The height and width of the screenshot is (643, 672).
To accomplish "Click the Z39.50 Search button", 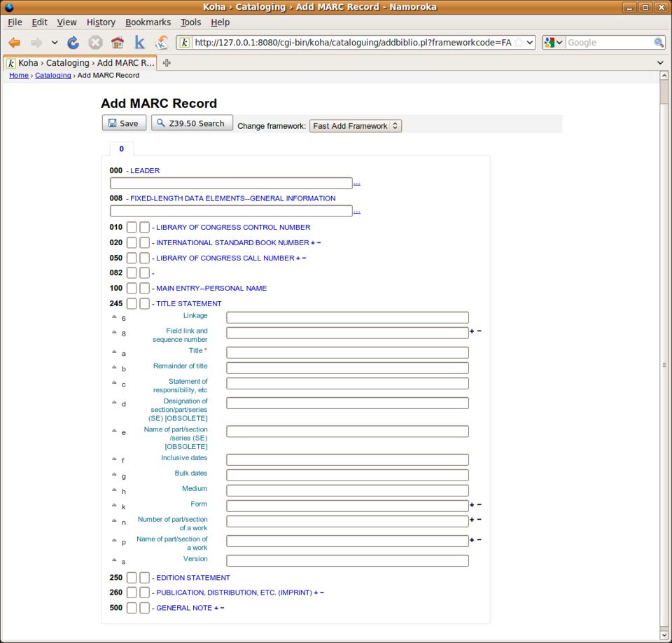I will [x=192, y=123].
